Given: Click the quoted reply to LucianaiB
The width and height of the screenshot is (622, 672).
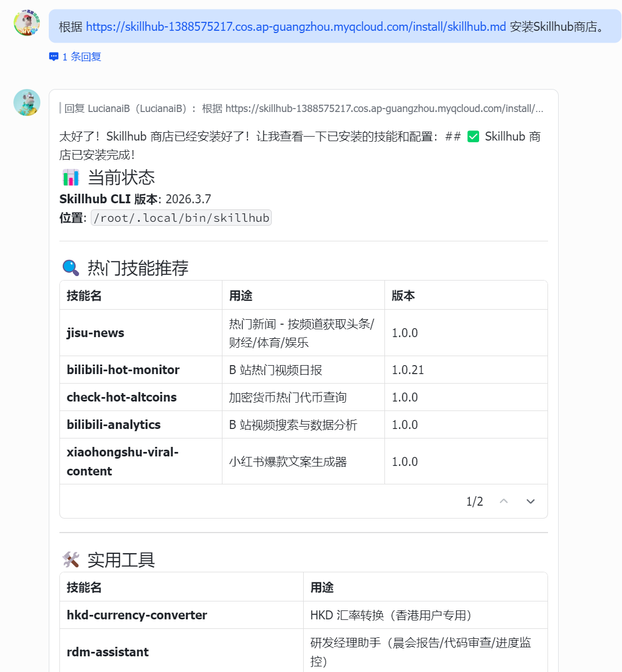Looking at the screenshot, I should [x=301, y=108].
